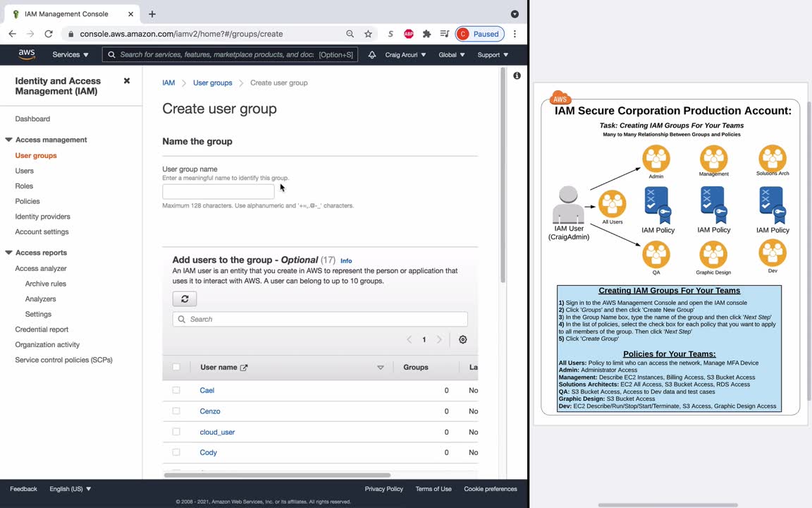This screenshot has height=508, width=812.
Task: Click the external link icon beside User name
Action: point(244,368)
